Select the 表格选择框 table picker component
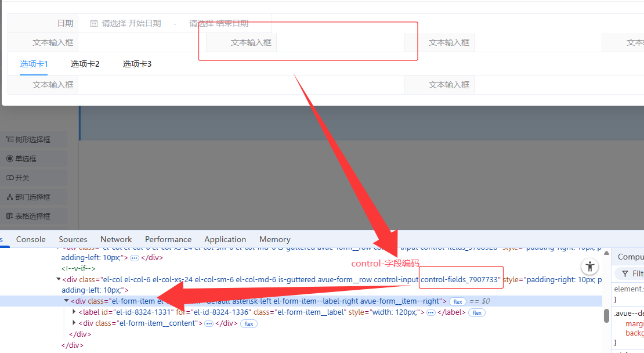Viewport: 644px width, 353px height. pyautogui.click(x=32, y=216)
